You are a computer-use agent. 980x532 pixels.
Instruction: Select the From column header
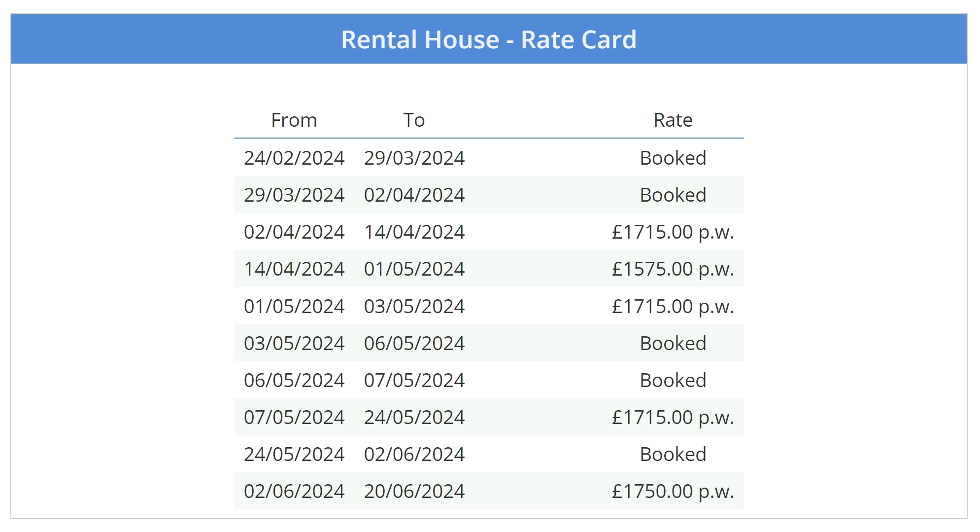click(294, 120)
